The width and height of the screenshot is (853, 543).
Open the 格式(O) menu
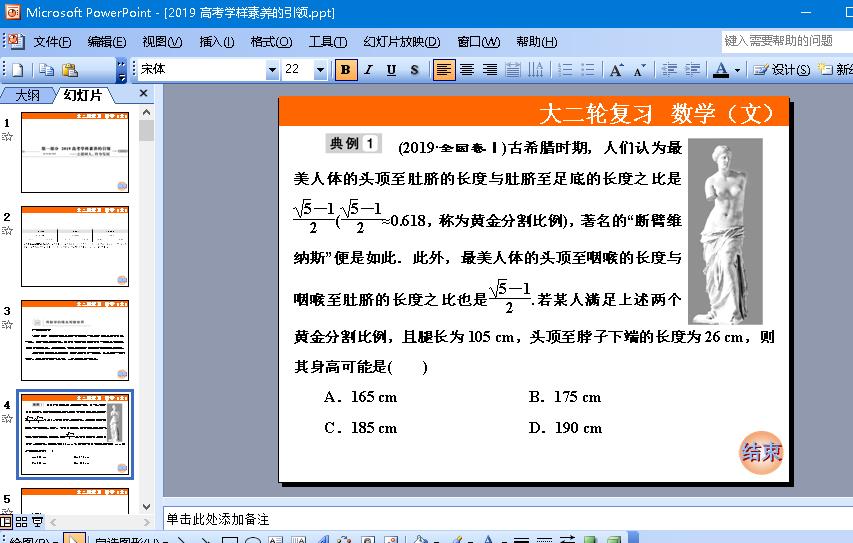click(271, 42)
